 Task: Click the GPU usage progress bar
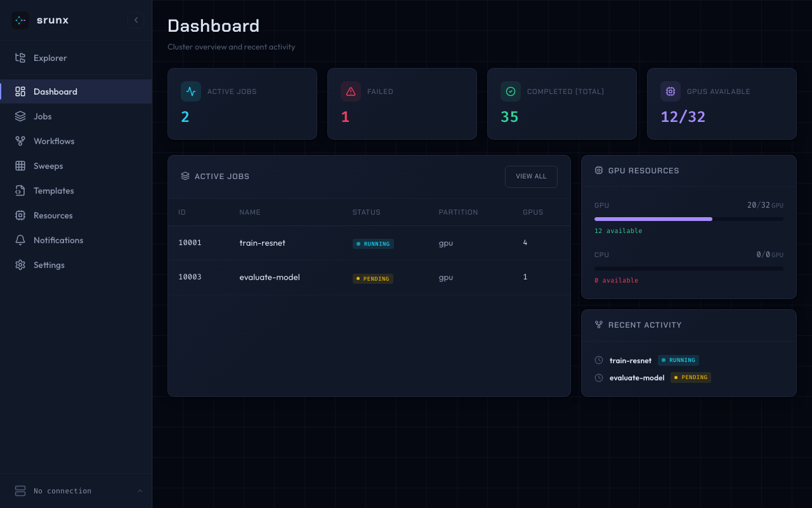(x=688, y=219)
